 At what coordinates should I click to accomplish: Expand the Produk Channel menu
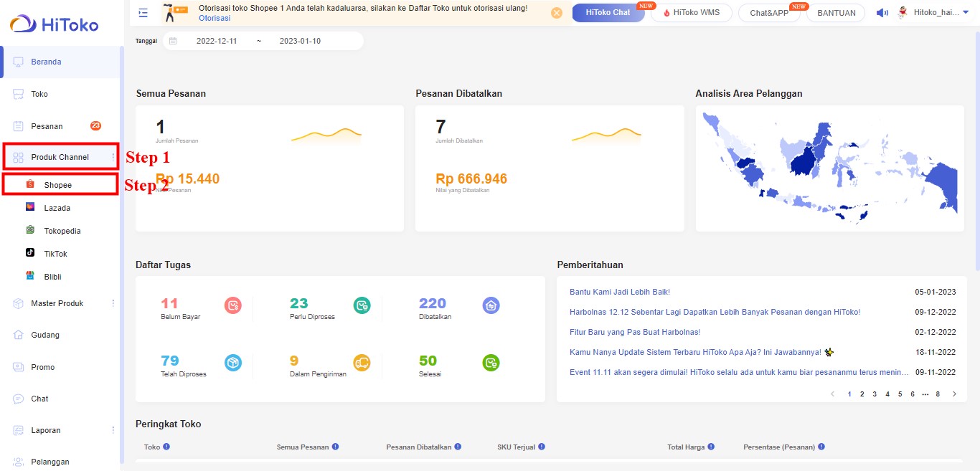pyautogui.click(x=60, y=157)
